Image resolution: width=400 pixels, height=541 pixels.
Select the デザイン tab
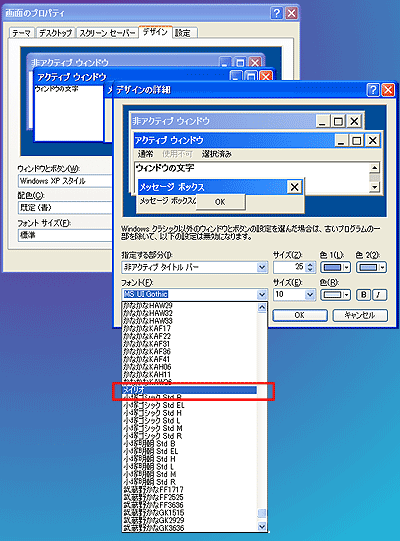(x=155, y=32)
